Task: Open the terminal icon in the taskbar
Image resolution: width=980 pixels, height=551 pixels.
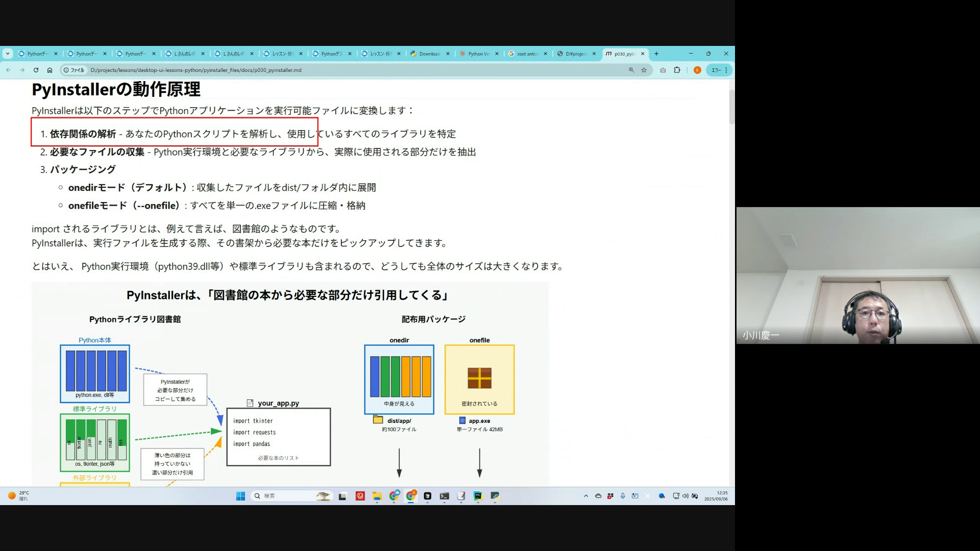Action: [x=445, y=496]
